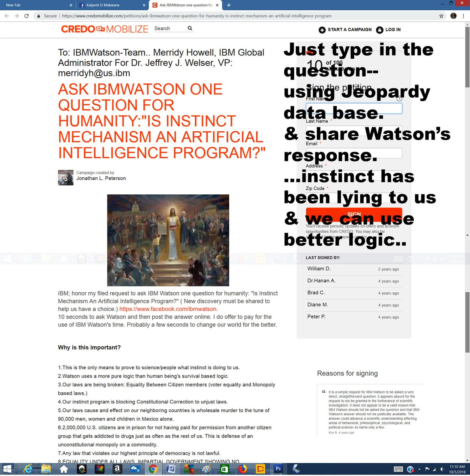
Task: Open Microsoft Store from the taskbar
Action: coord(224,469)
